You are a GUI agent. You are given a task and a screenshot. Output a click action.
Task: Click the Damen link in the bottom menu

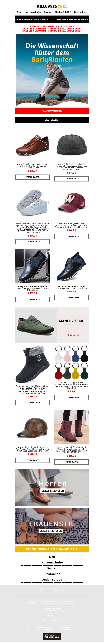coord(52,568)
